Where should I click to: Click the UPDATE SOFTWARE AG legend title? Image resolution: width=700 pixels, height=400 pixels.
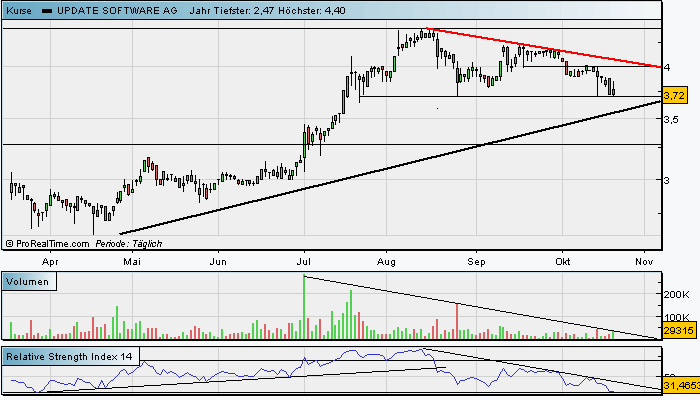pos(117,11)
